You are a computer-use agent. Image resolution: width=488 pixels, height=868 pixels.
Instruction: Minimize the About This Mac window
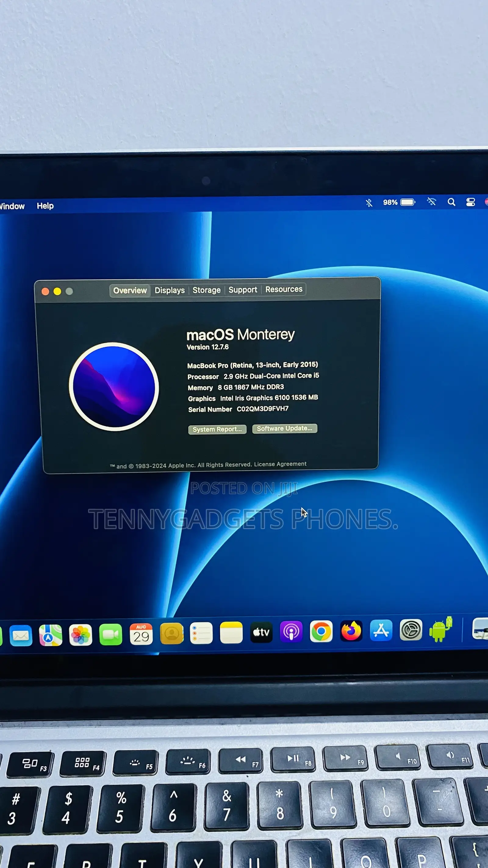tap(57, 291)
